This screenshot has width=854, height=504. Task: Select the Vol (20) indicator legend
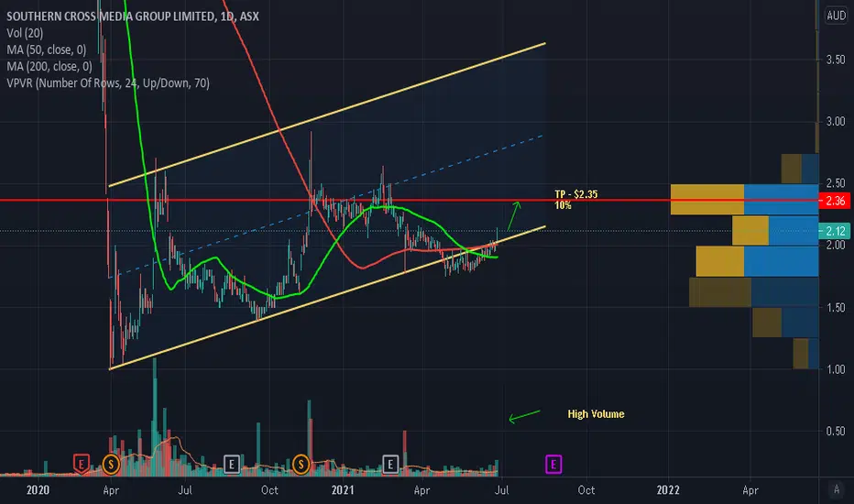(x=25, y=33)
